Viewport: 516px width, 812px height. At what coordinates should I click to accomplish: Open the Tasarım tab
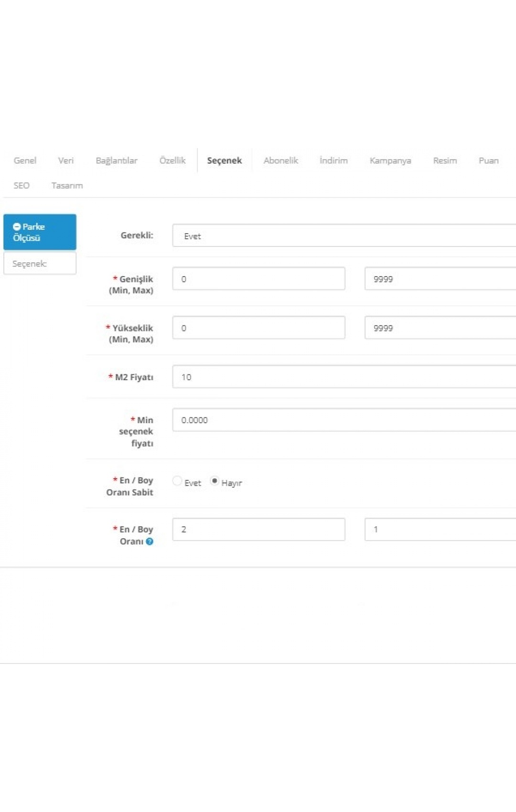[x=67, y=185]
